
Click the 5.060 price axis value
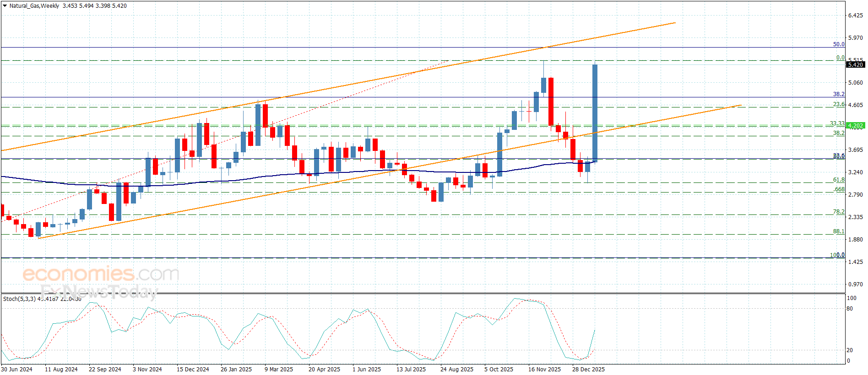click(856, 83)
